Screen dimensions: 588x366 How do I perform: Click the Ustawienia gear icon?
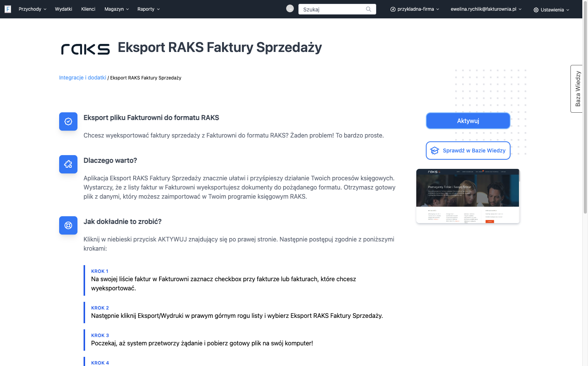(x=536, y=10)
